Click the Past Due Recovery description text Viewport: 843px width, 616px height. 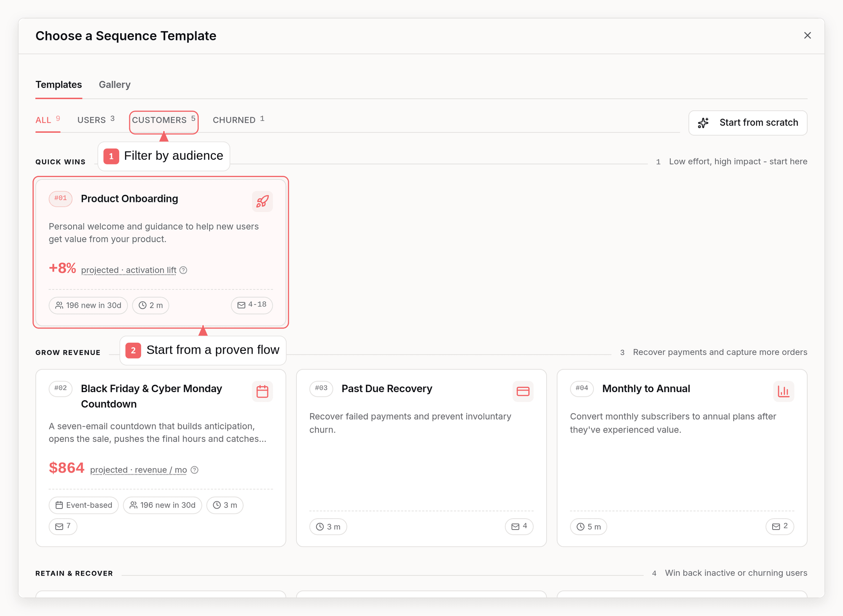410,423
